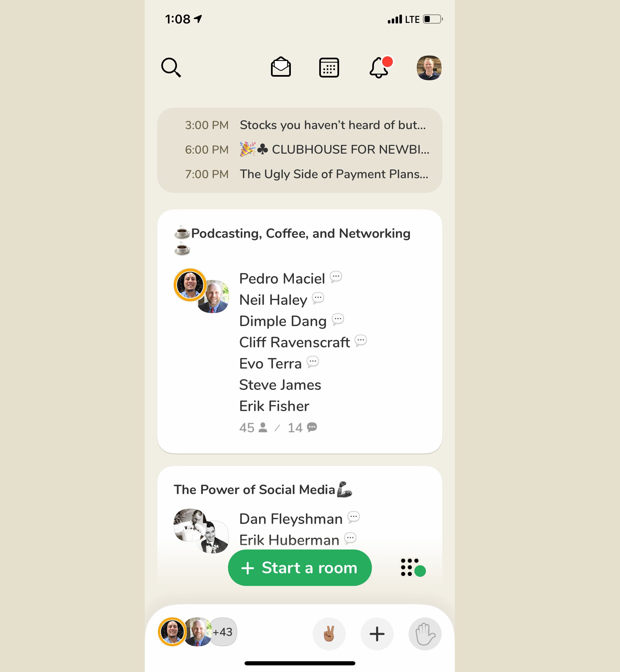Start a room with green button
This screenshot has height=672, width=620.
pyautogui.click(x=300, y=568)
